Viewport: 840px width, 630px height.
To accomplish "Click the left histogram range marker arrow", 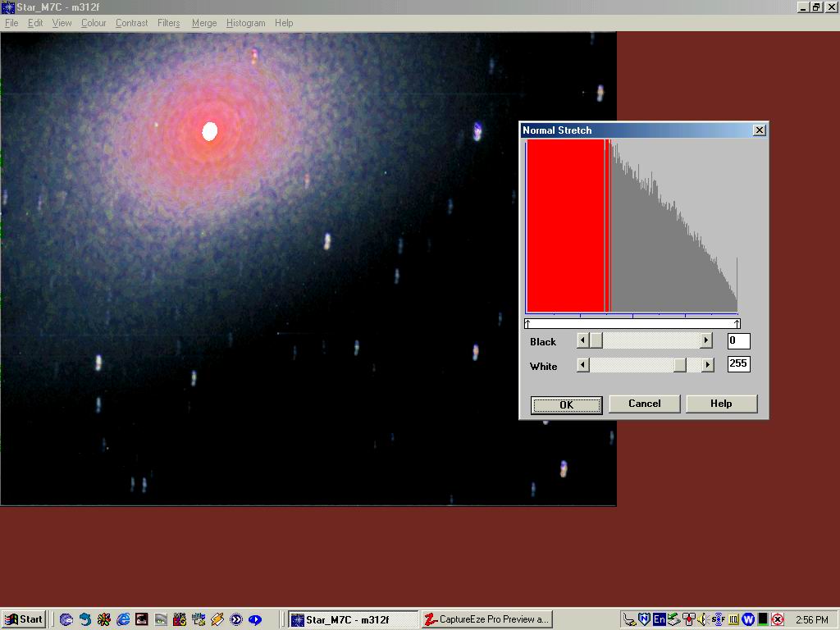I will click(527, 323).
